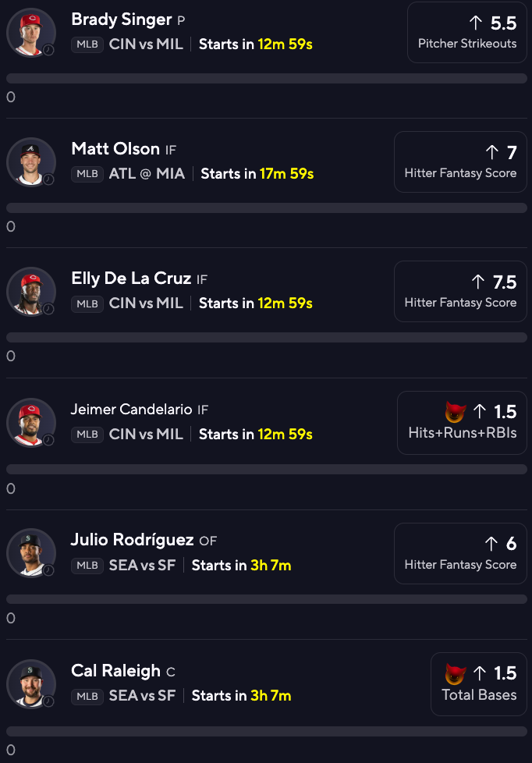Viewport: 532px width, 763px height.
Task: Select the Hits+Runs+RBIs 1.5 projection box
Action: tap(462, 423)
